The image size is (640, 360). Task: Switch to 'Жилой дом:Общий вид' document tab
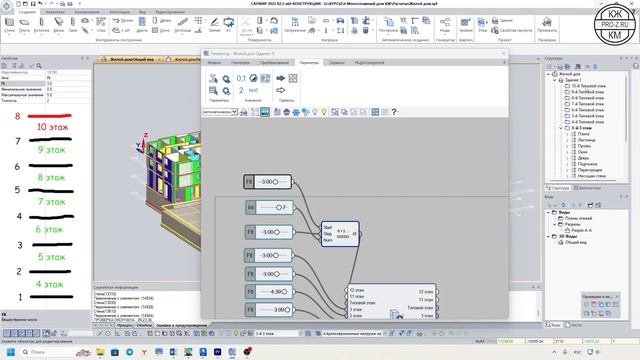[x=131, y=59]
